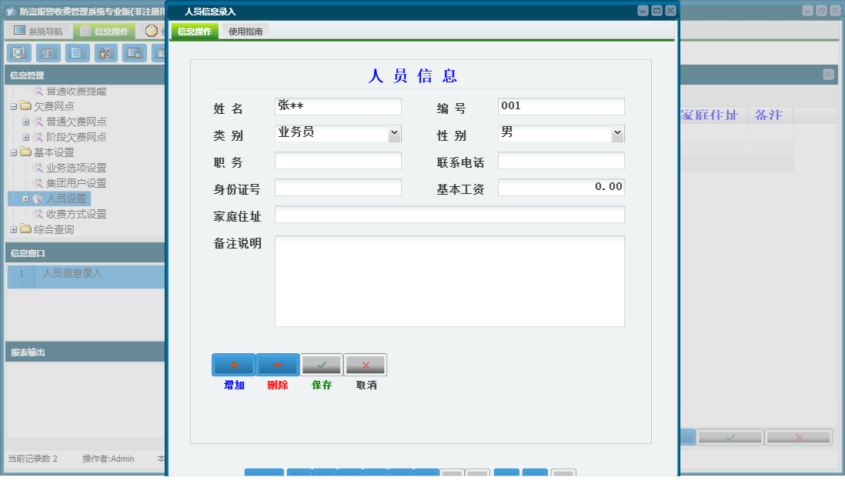The width and height of the screenshot is (845, 504).
Task: Click the printer toolbar icon
Action: [48, 52]
